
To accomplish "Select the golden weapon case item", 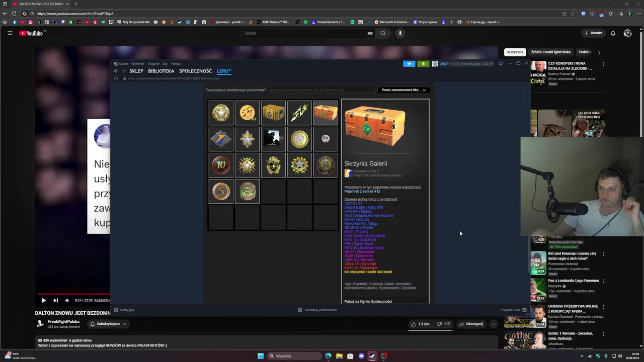I will pos(273,113).
